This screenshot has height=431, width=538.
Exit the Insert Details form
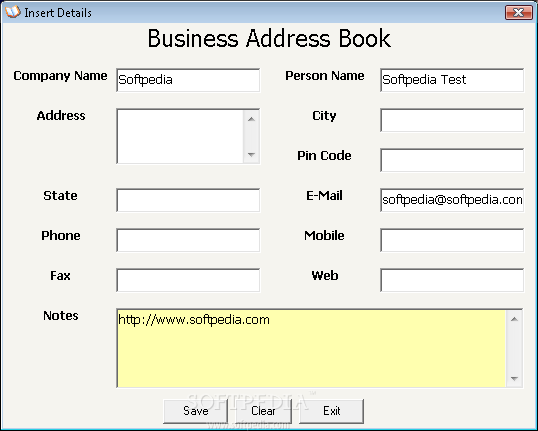click(331, 411)
